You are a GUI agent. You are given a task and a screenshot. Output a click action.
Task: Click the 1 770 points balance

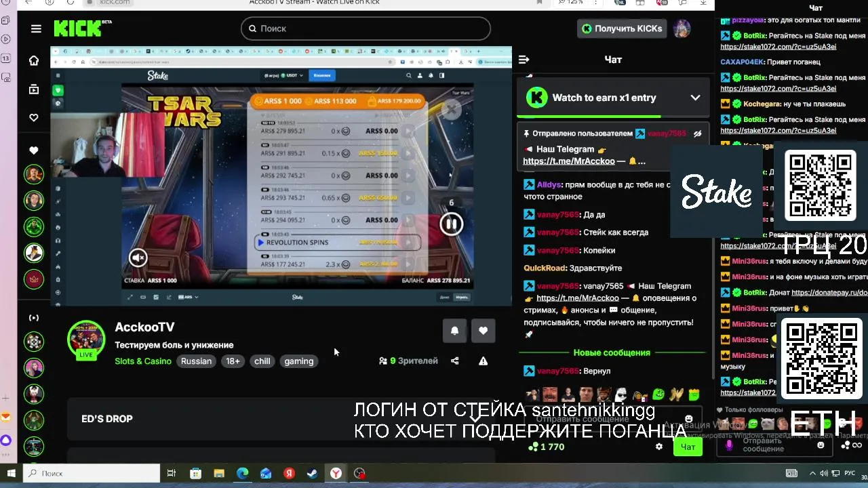click(x=547, y=447)
